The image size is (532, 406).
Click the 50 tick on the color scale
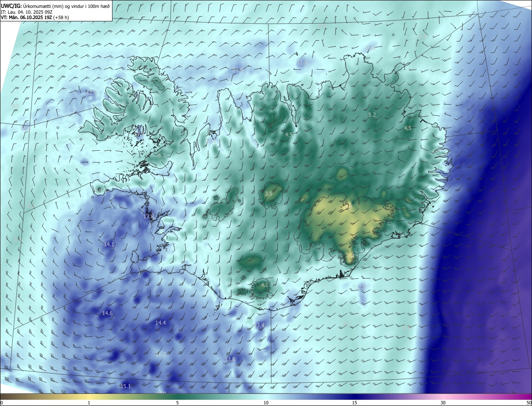click(x=529, y=403)
